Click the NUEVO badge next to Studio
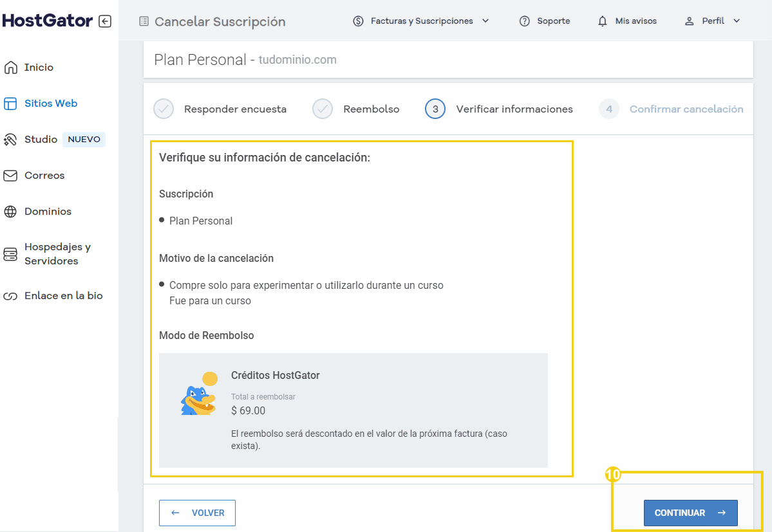 click(x=84, y=139)
